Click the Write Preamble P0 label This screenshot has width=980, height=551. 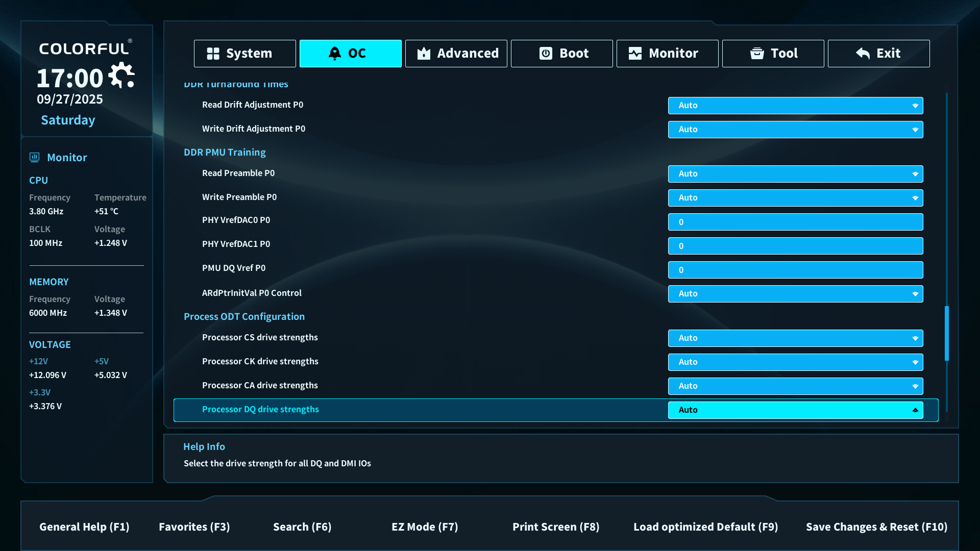click(x=239, y=197)
